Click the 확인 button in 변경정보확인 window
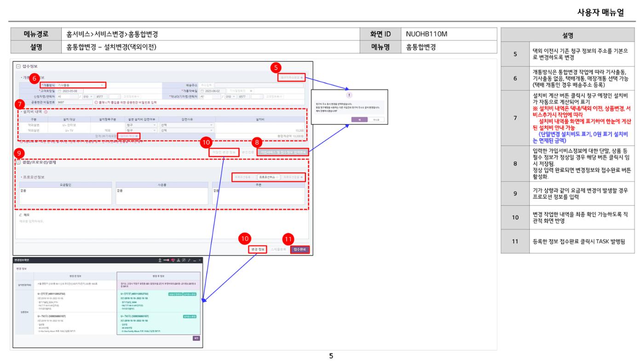The height and width of the screenshot is (362, 644). tap(196, 338)
